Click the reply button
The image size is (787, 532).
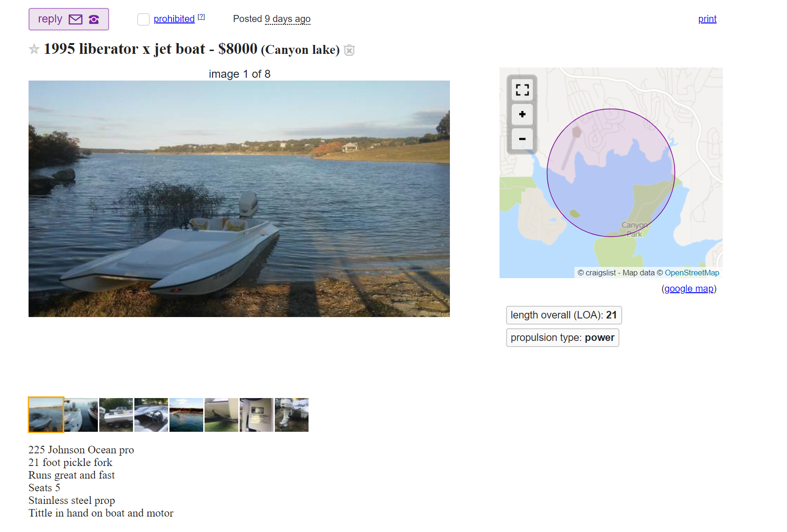tap(68, 19)
